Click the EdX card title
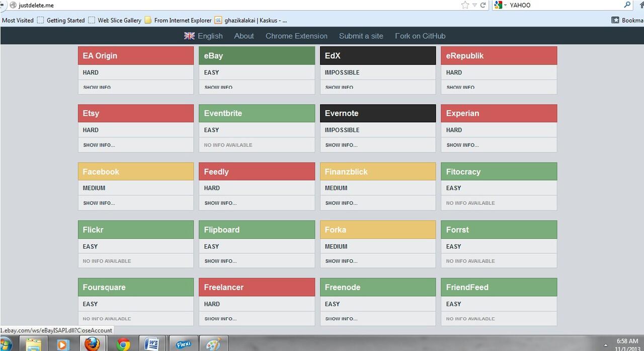The image size is (644, 351). pyautogui.click(x=333, y=55)
